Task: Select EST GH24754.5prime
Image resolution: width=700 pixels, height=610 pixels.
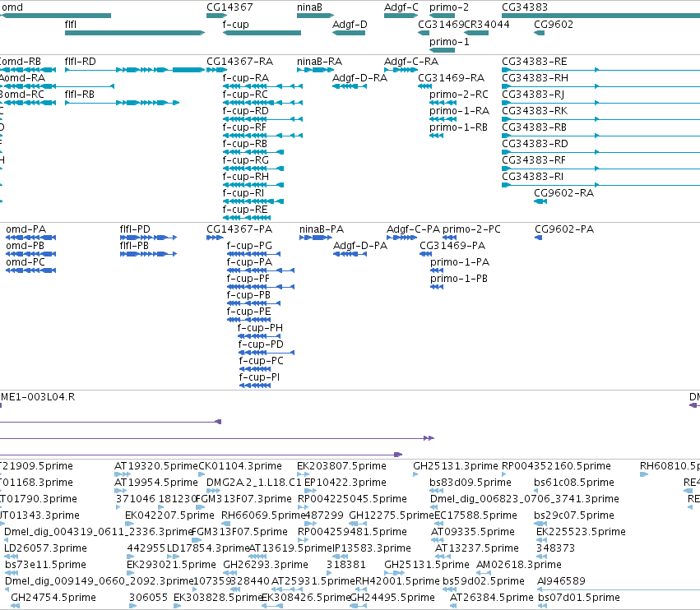Action: point(15,606)
